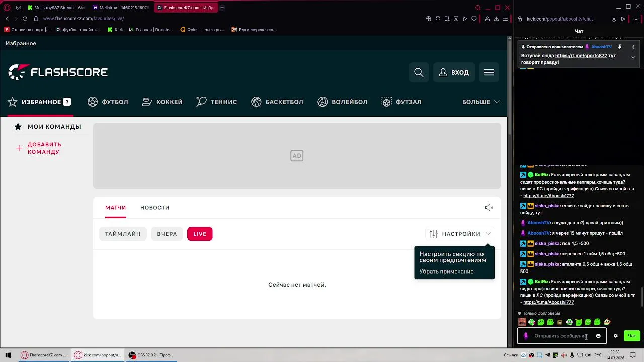Open the Волейбол sport section
The height and width of the screenshot is (362, 644).
point(343,102)
